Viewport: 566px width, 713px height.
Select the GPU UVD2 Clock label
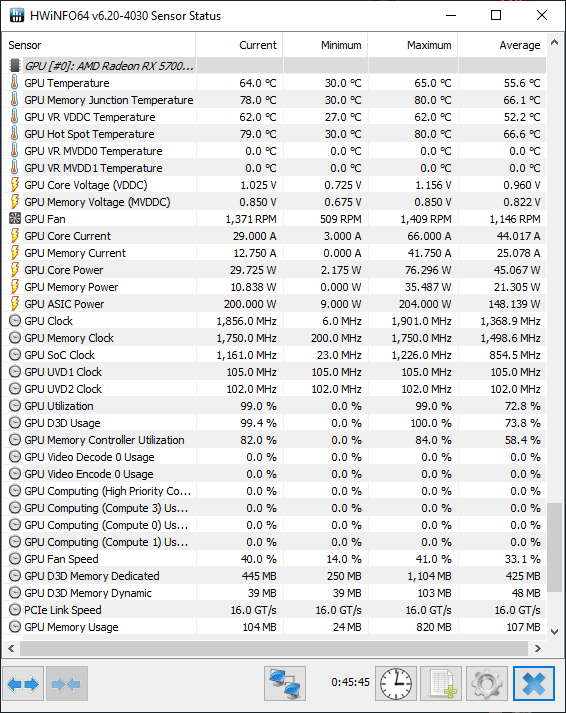tap(63, 389)
